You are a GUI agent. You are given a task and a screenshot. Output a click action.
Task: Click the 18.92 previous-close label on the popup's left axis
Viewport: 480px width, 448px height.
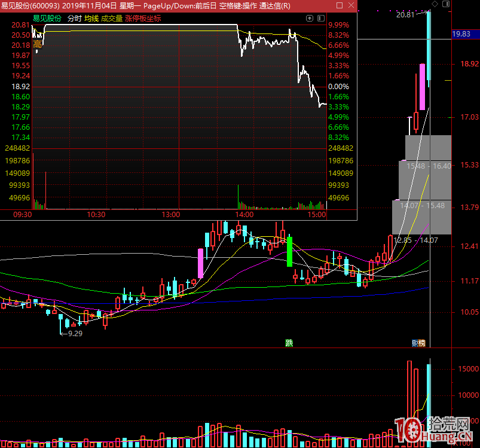(x=21, y=87)
